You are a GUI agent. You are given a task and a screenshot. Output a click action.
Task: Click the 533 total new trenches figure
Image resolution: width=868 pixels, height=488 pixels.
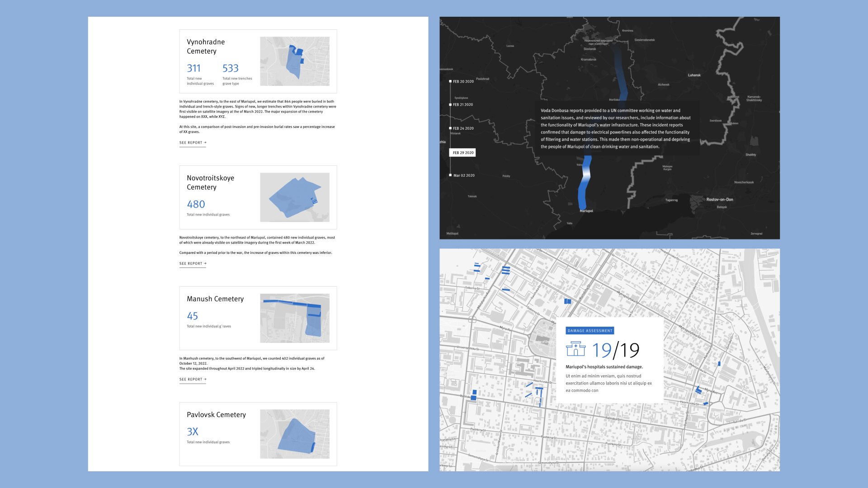coord(230,68)
